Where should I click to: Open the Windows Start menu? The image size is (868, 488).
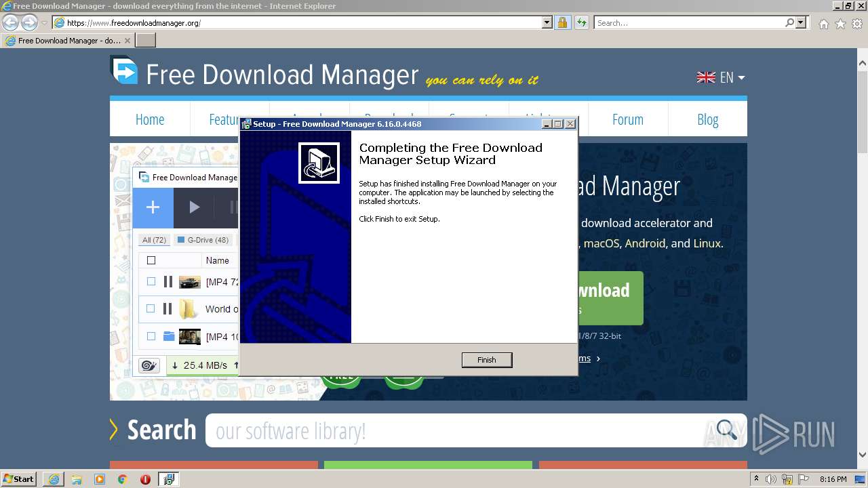(x=19, y=479)
